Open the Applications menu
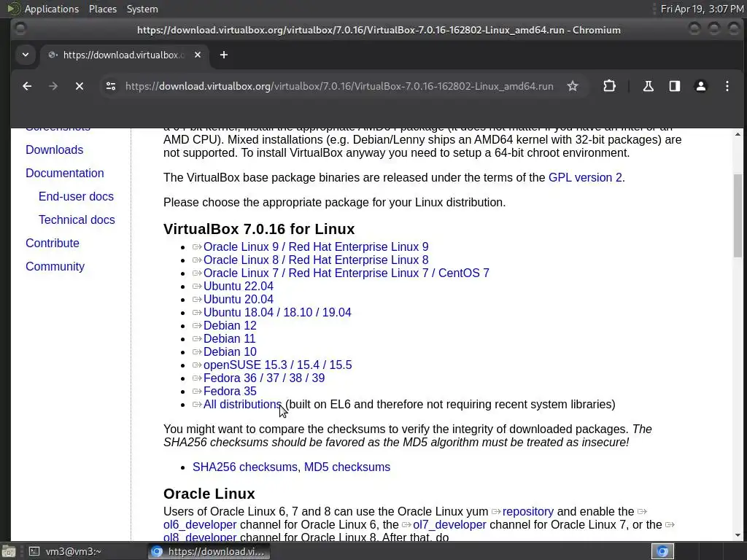747x560 pixels. click(x=52, y=9)
